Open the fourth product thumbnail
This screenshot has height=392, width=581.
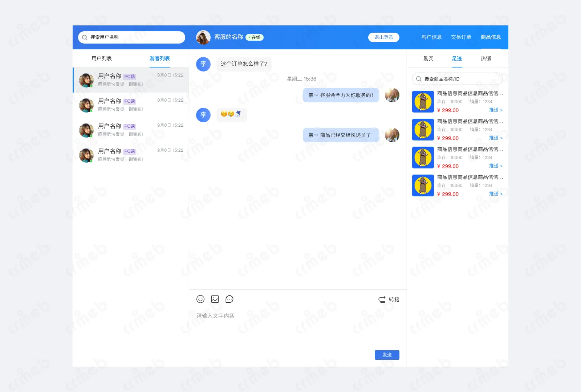point(423,185)
